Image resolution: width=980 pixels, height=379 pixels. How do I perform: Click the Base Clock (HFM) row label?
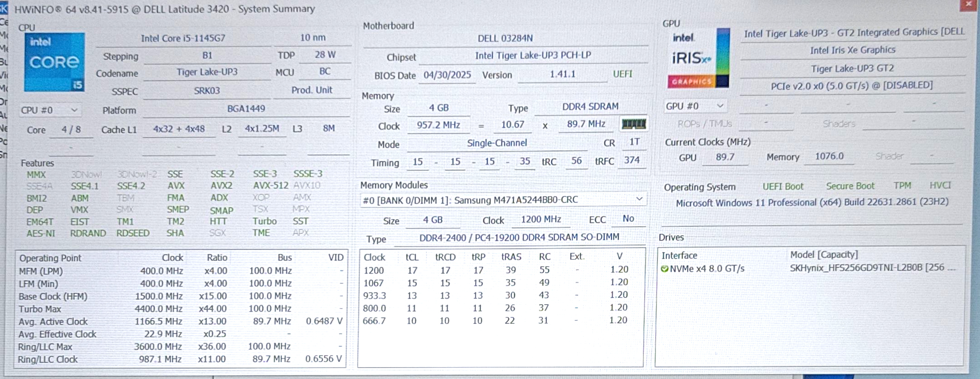pos(53,296)
